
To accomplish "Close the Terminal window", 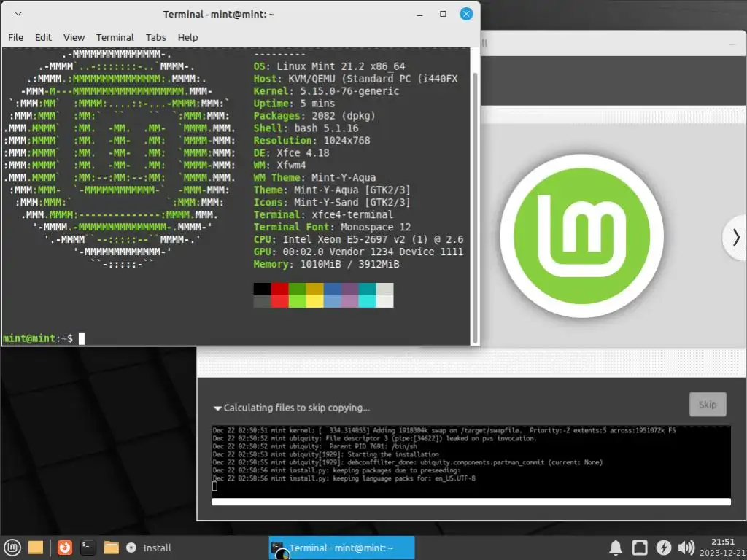I will coord(466,15).
